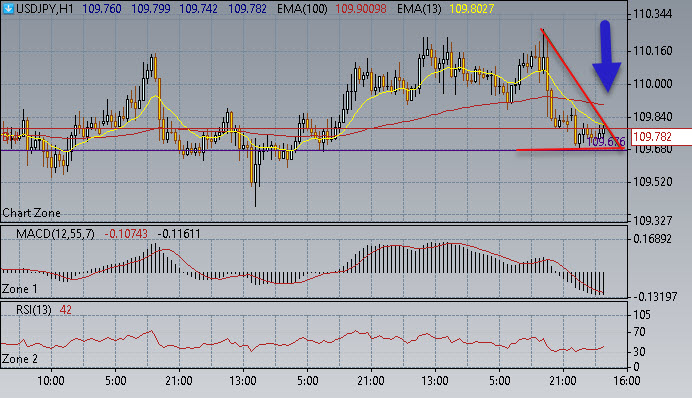Click the 109.327 price axis label

(x=652, y=220)
